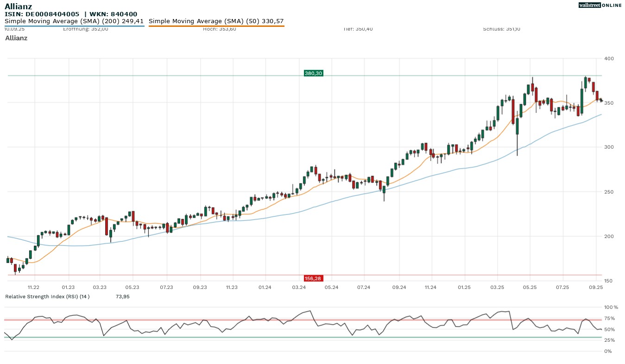625x364 pixels.
Task: Click the 03.24 date axis label
Action: click(x=299, y=288)
